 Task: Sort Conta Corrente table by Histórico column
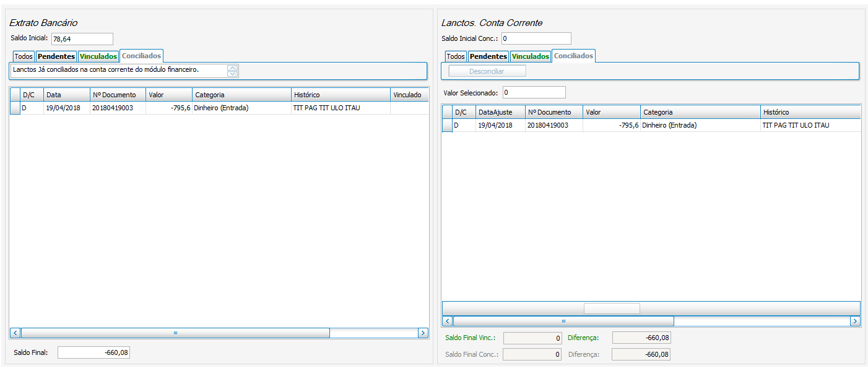(810, 112)
